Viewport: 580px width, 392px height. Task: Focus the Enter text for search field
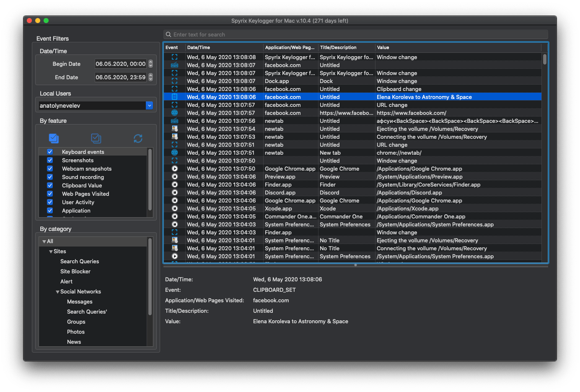pos(356,34)
